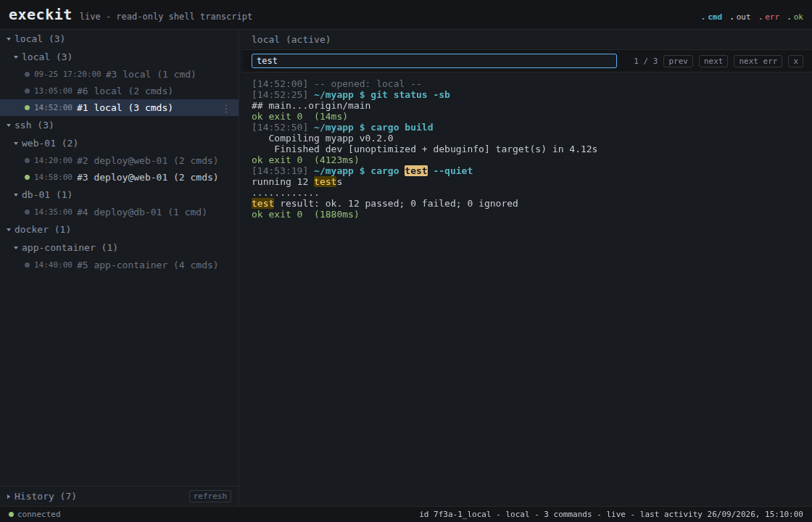
Task: Click the 'running 12 tests' output line
Action: point(297,182)
